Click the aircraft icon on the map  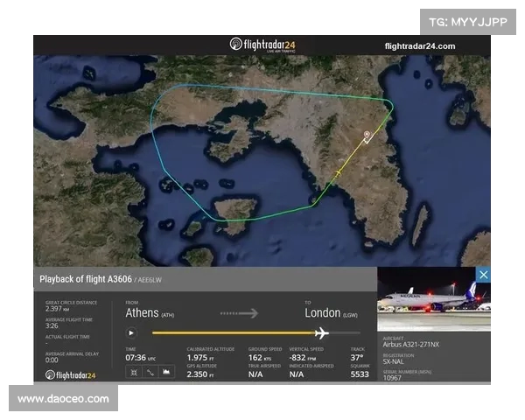(x=338, y=173)
